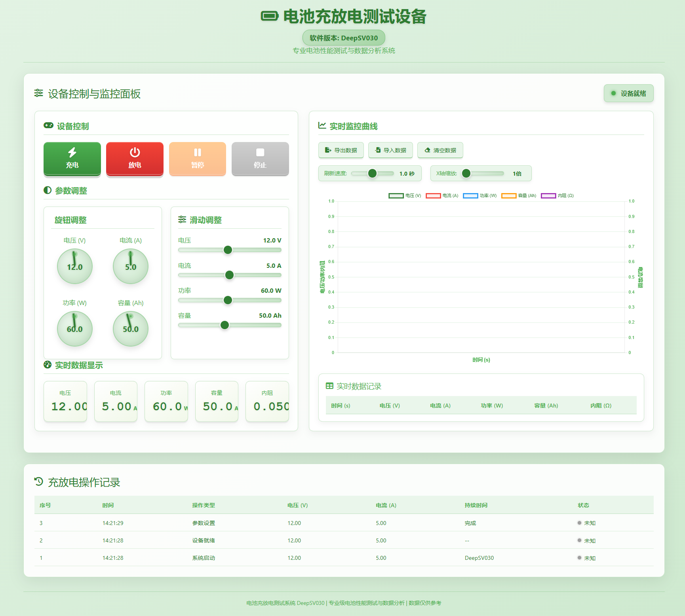The width and height of the screenshot is (685, 616).
Task: Click the 导入数据 import data button
Action: click(x=390, y=150)
